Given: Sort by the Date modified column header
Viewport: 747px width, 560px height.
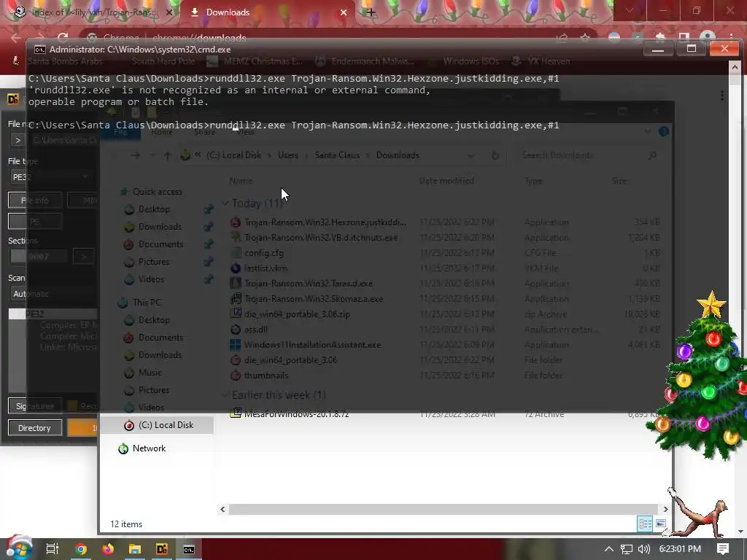Looking at the screenshot, I should (x=446, y=181).
